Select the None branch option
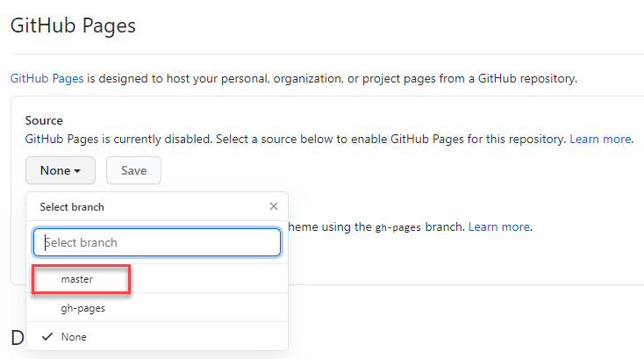 point(157,336)
